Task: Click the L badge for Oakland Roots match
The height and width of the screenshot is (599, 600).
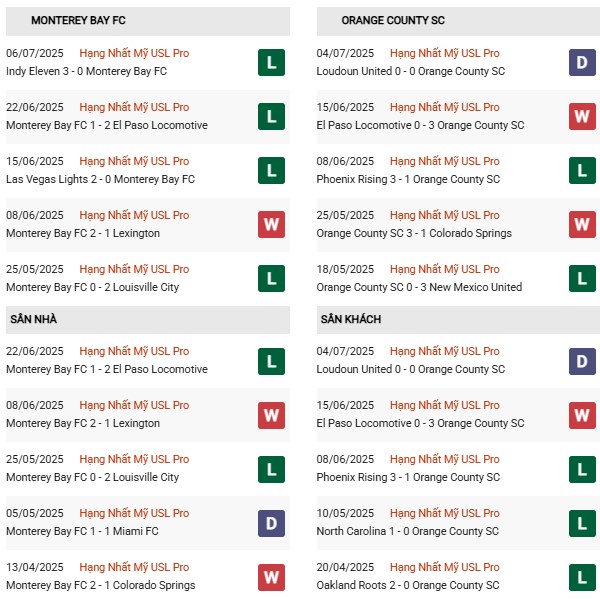Action: [582, 577]
